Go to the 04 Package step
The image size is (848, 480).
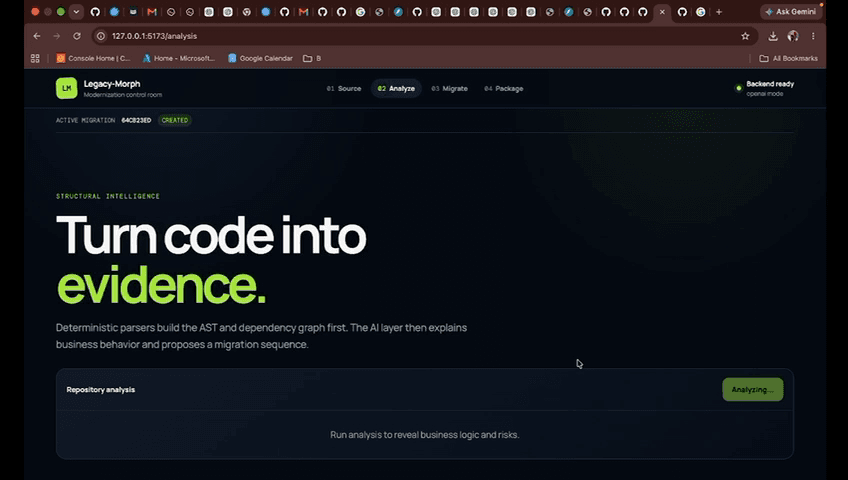pyautogui.click(x=504, y=89)
